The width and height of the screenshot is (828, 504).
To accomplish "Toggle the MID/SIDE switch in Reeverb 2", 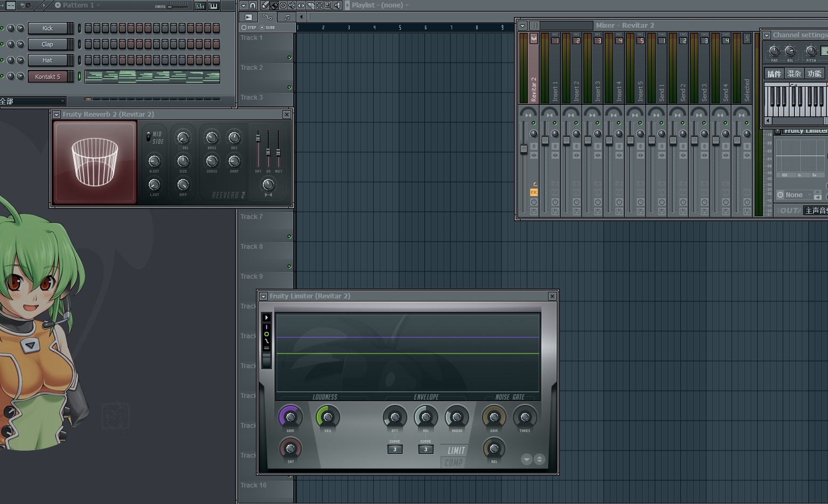I will pos(148,136).
